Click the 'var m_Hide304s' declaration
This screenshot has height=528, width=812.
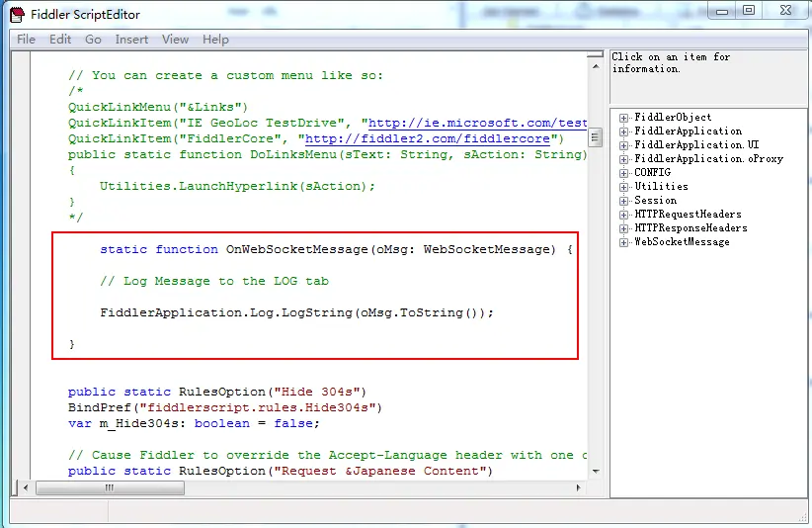point(194,423)
